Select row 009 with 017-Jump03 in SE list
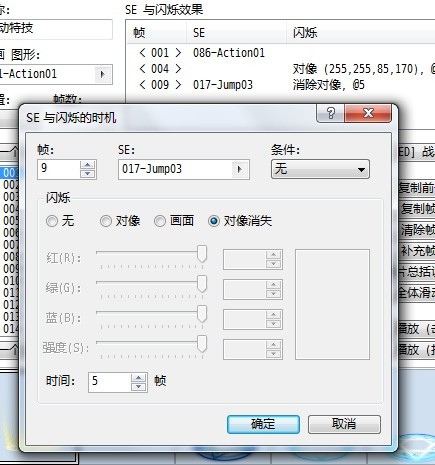Viewport: 435px width, 465px height. tap(281, 85)
